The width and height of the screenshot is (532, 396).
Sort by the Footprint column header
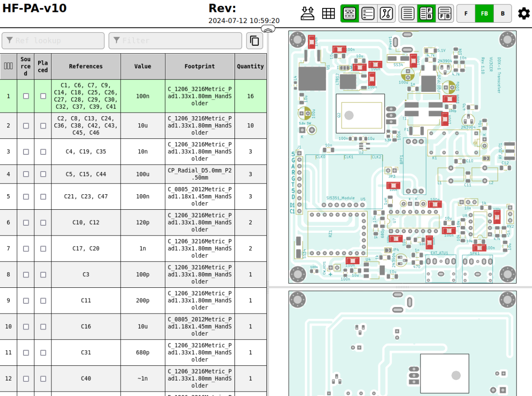coord(200,67)
